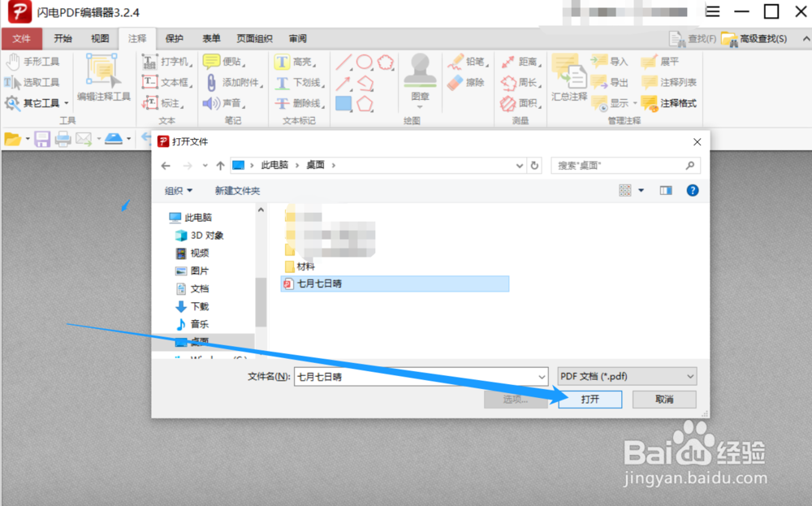Click Export comments (导出)
Image resolution: width=812 pixels, height=506 pixels.
tap(610, 82)
